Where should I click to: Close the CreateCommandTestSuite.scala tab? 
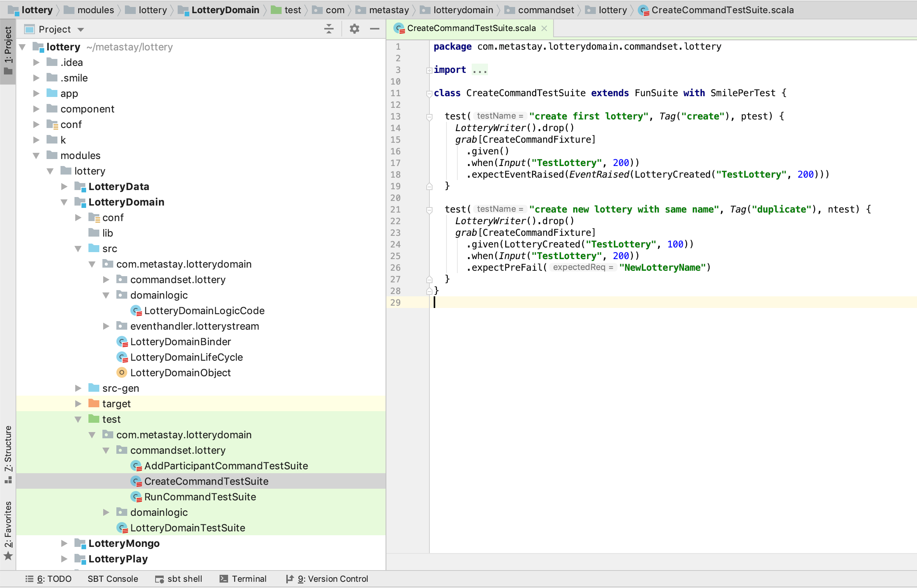click(544, 28)
